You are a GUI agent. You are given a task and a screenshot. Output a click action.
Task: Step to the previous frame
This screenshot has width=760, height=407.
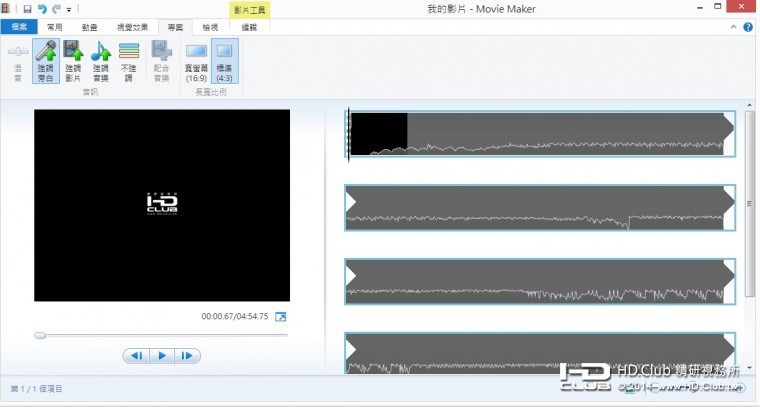[137, 356]
